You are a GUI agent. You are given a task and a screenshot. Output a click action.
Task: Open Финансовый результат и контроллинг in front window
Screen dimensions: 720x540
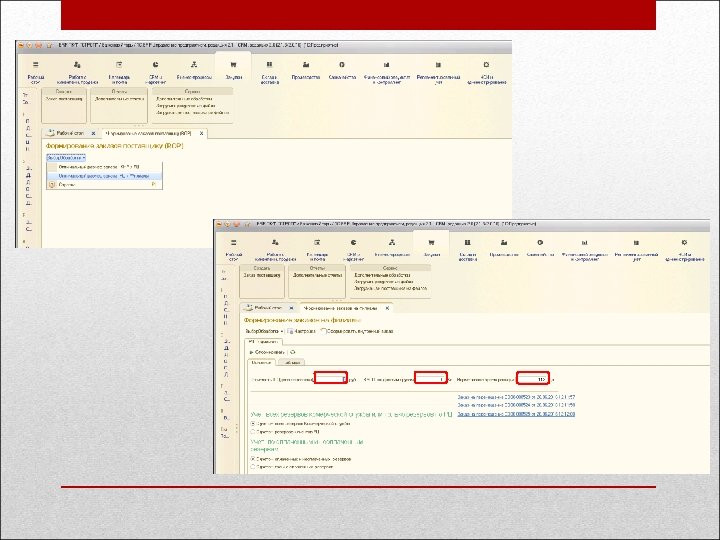[x=585, y=250]
